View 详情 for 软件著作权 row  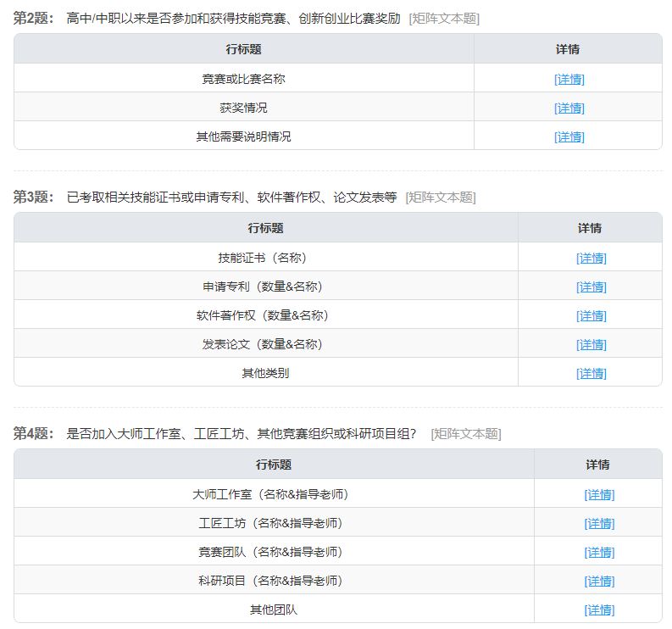point(591,315)
